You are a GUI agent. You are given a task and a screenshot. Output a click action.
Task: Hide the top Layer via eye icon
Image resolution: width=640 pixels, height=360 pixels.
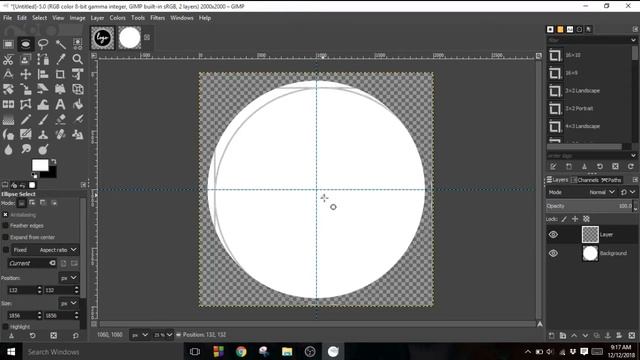(x=553, y=235)
